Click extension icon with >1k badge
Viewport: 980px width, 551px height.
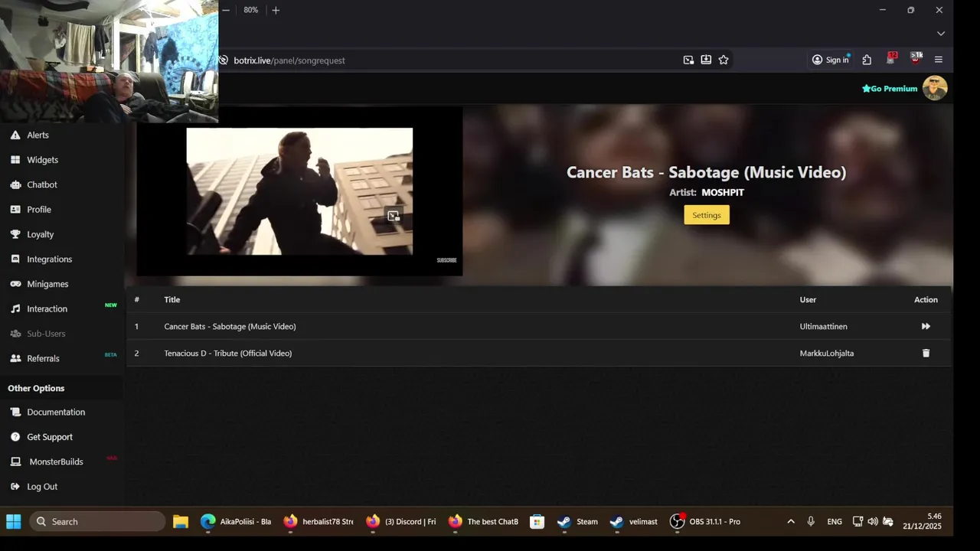pos(916,59)
